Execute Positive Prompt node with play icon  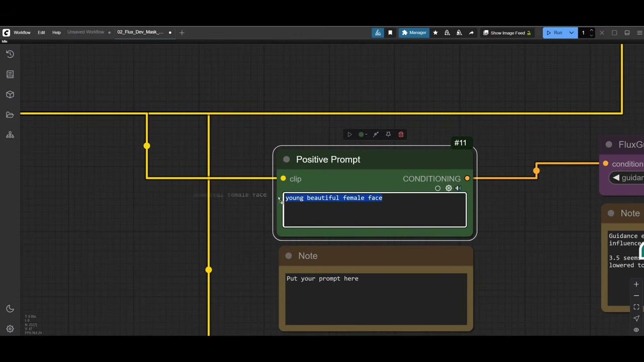point(350,134)
